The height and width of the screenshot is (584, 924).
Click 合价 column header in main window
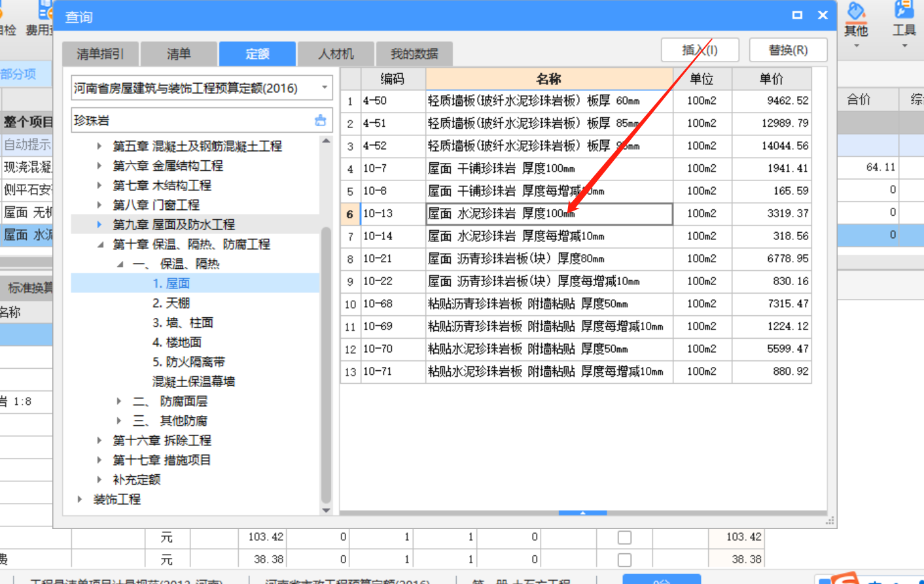click(859, 99)
